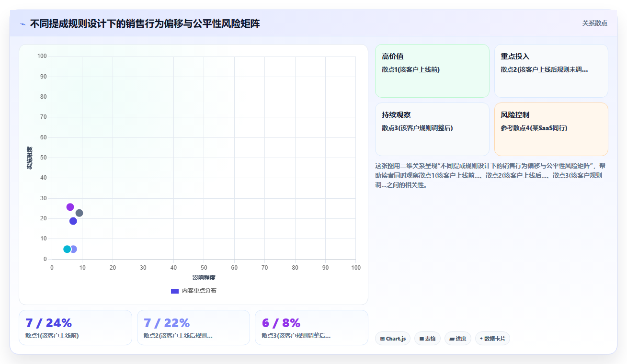
Task: Open the 重点投入 card
Action: click(551, 71)
